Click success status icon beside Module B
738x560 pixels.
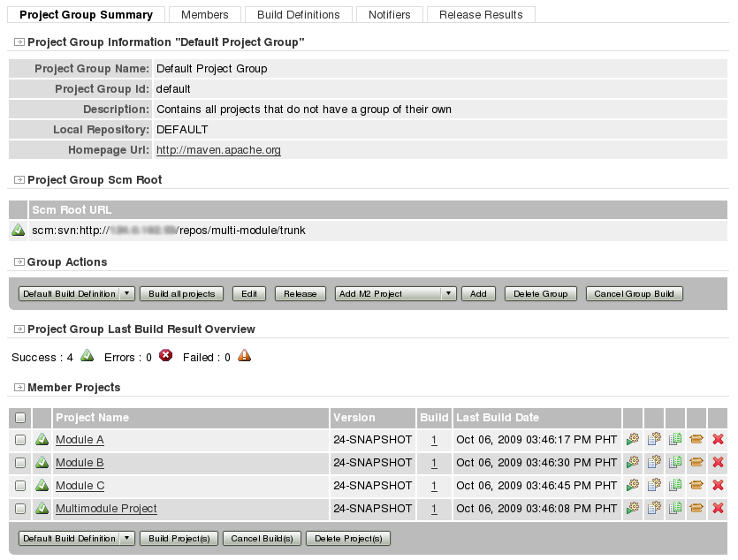[x=41, y=462]
